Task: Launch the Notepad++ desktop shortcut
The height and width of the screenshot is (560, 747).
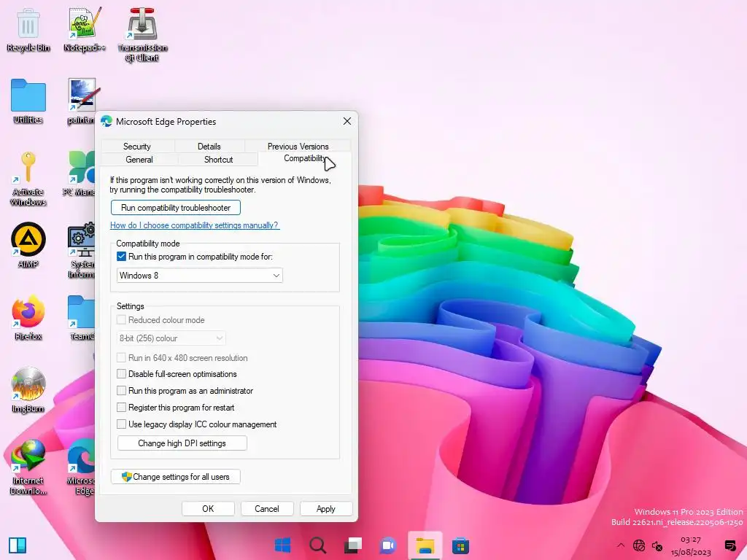Action: [85, 29]
